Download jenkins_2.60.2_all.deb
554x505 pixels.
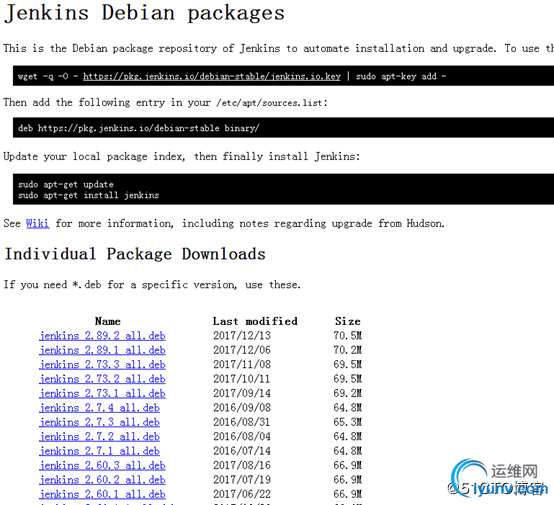[102, 480]
